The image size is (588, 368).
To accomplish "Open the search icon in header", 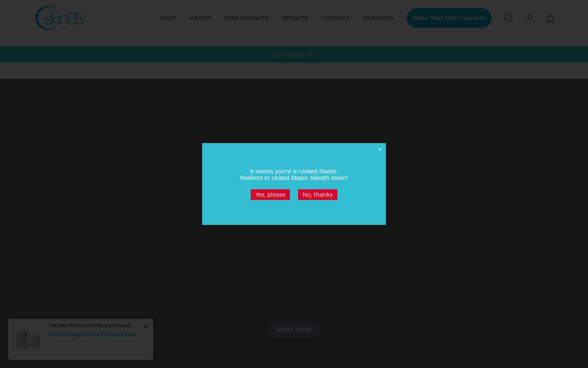I will [x=509, y=18].
